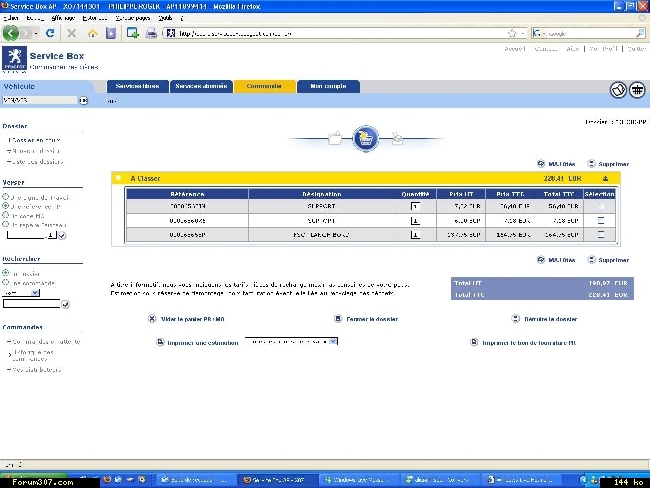
Task: Open the Marque-pages menu
Action: click(133, 18)
